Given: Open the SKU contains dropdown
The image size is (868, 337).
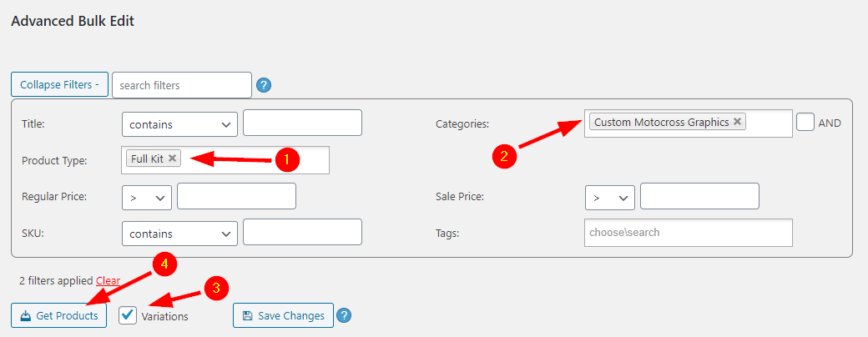Looking at the screenshot, I should click(179, 234).
